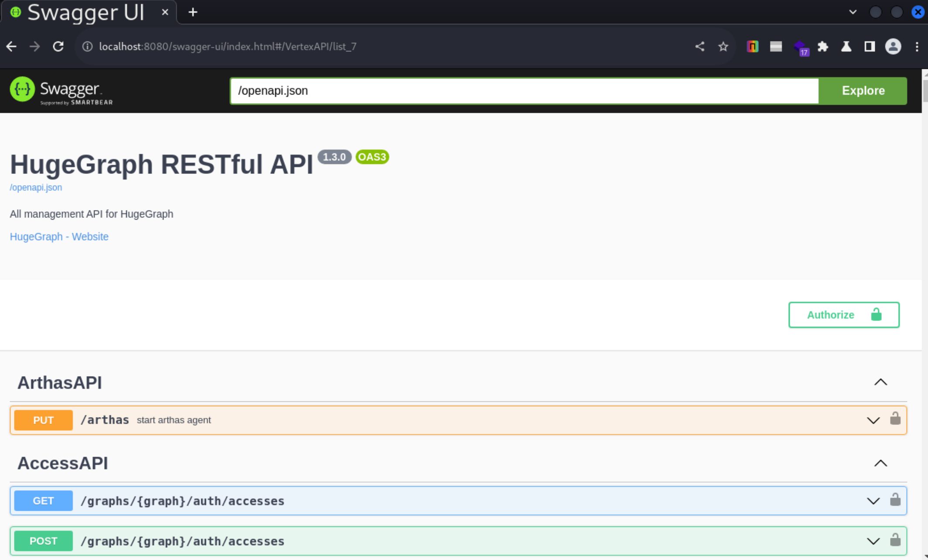This screenshot has height=560, width=928.
Task: Click the Swagger logo in header
Action: click(61, 91)
